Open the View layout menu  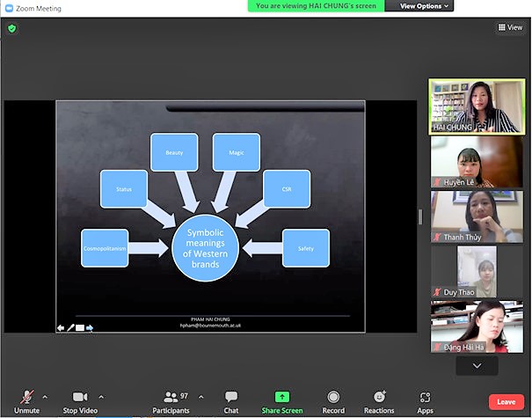pos(510,27)
